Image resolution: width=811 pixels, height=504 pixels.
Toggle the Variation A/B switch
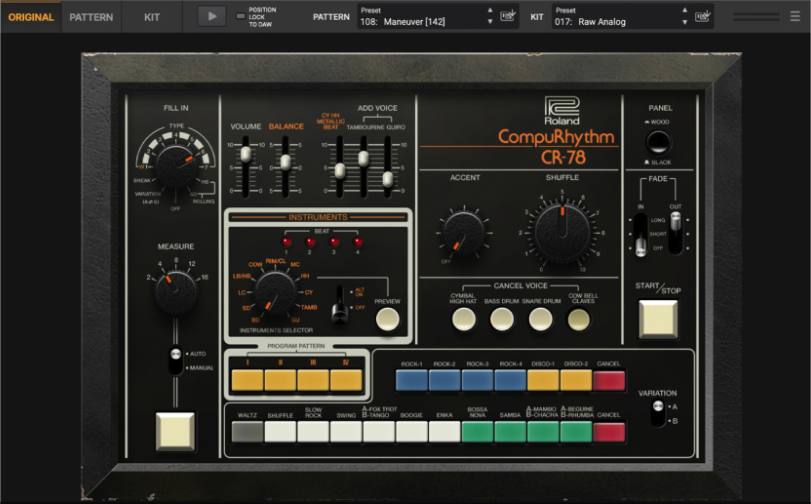pyautogui.click(x=658, y=413)
